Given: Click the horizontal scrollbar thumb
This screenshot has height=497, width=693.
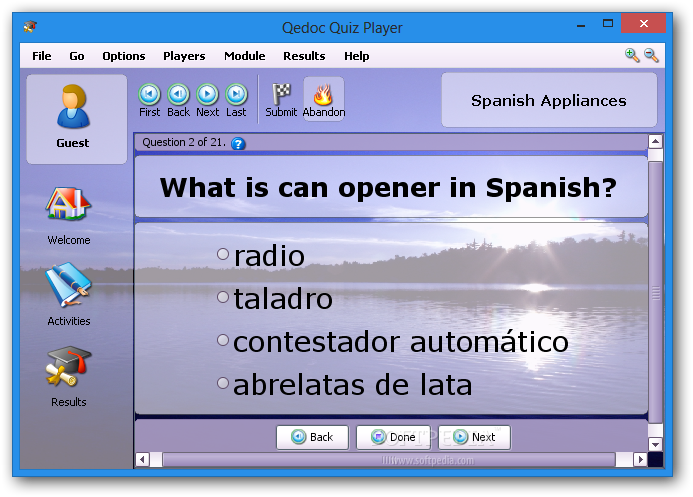Looking at the screenshot, I should click(389, 459).
